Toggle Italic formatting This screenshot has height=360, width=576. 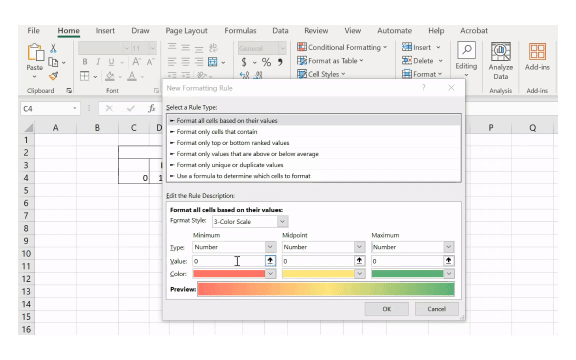(x=98, y=62)
